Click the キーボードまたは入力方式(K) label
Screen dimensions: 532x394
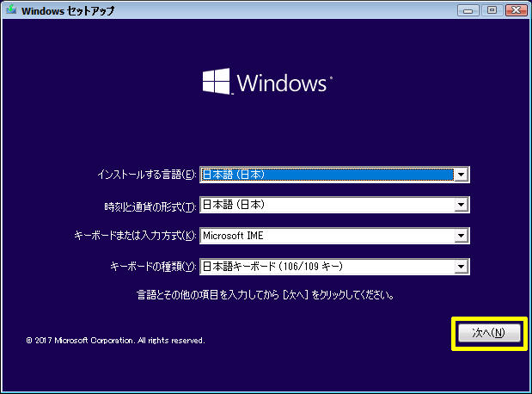(135, 236)
